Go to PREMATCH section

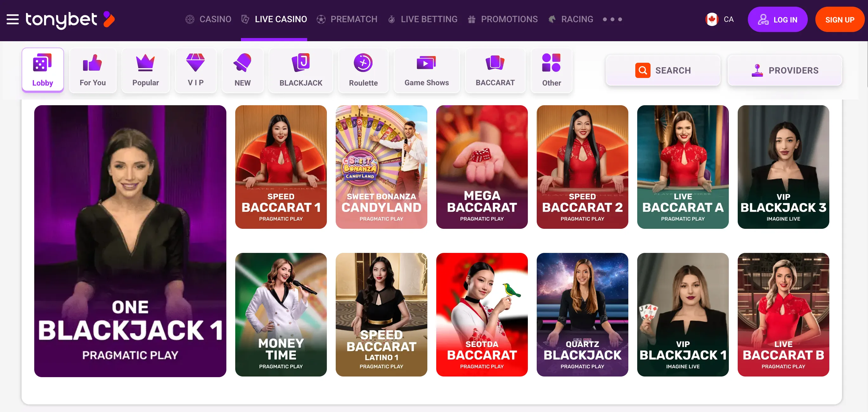coord(347,20)
